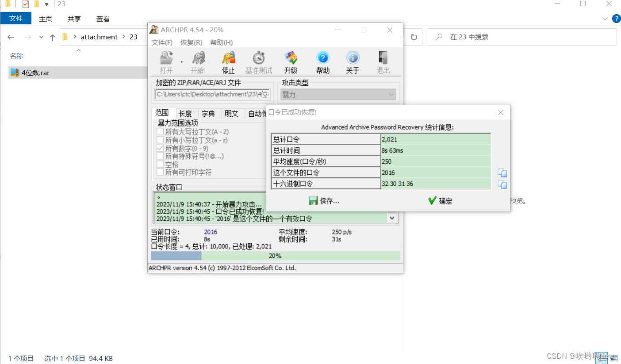The image size is (621, 364).
Task: Switch to the 字典 tab
Action: click(x=208, y=114)
